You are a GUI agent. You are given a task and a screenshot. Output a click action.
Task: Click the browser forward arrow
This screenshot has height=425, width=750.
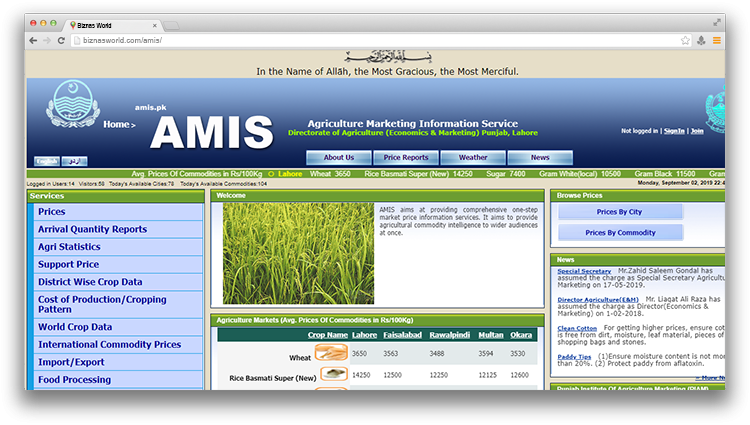pyautogui.click(x=47, y=40)
